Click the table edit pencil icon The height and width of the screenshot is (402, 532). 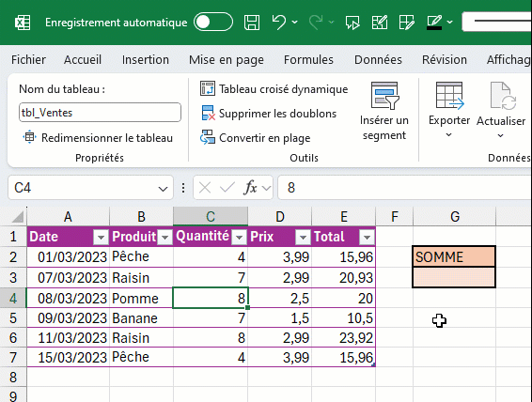click(406, 23)
